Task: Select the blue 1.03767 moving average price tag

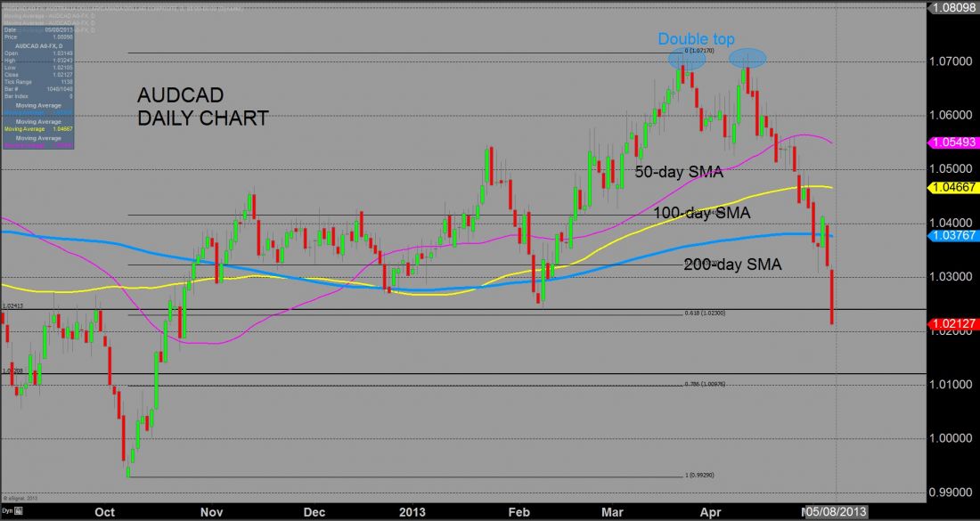Action: coord(954,234)
